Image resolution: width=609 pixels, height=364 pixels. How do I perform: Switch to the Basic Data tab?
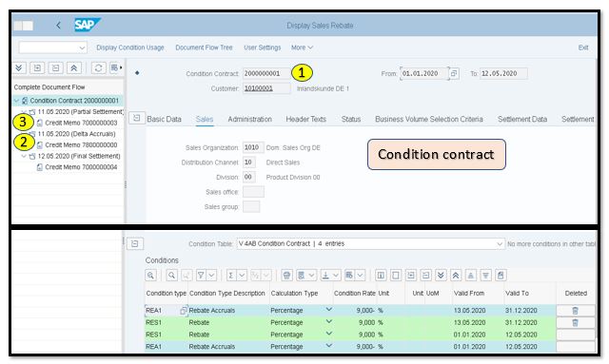click(164, 119)
